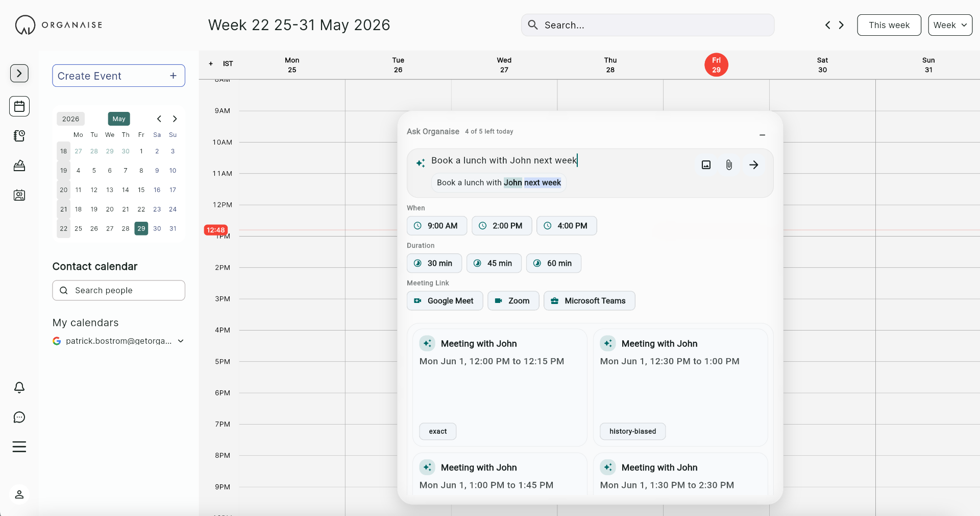
Task: Expand the left sidebar with the chevron button
Action: coord(19,74)
